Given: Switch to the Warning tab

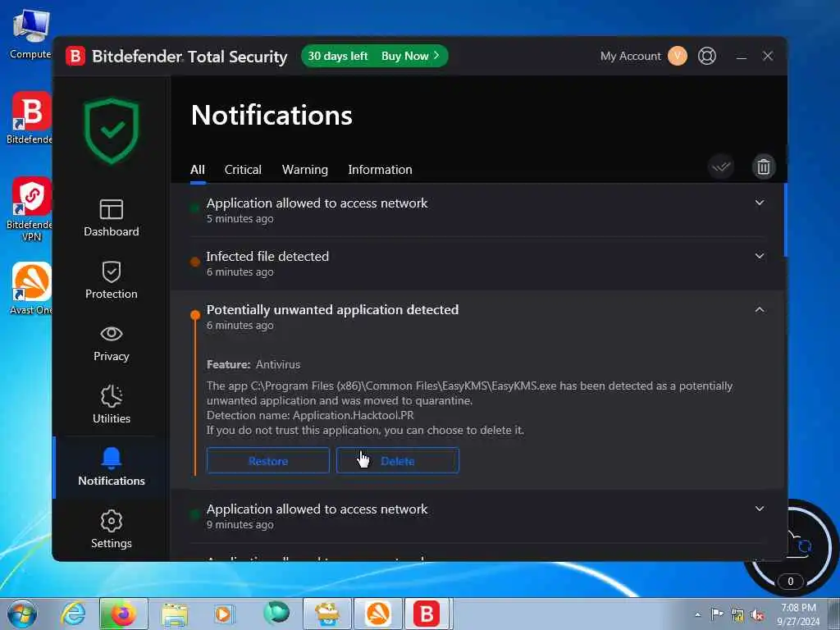Looking at the screenshot, I should [305, 170].
